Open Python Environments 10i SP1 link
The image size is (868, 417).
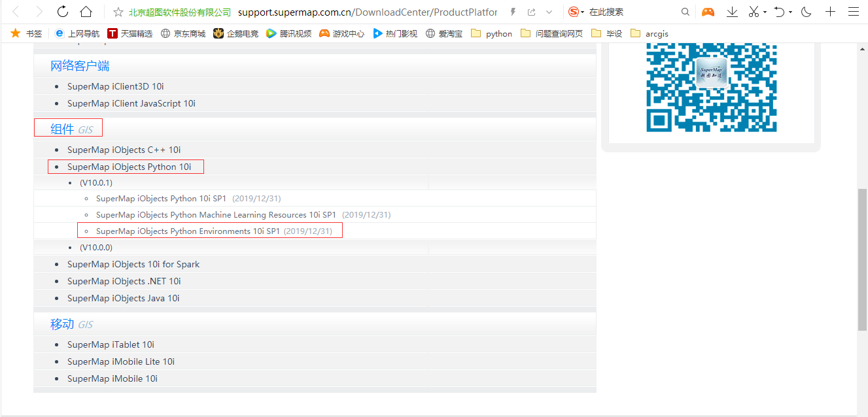point(188,231)
